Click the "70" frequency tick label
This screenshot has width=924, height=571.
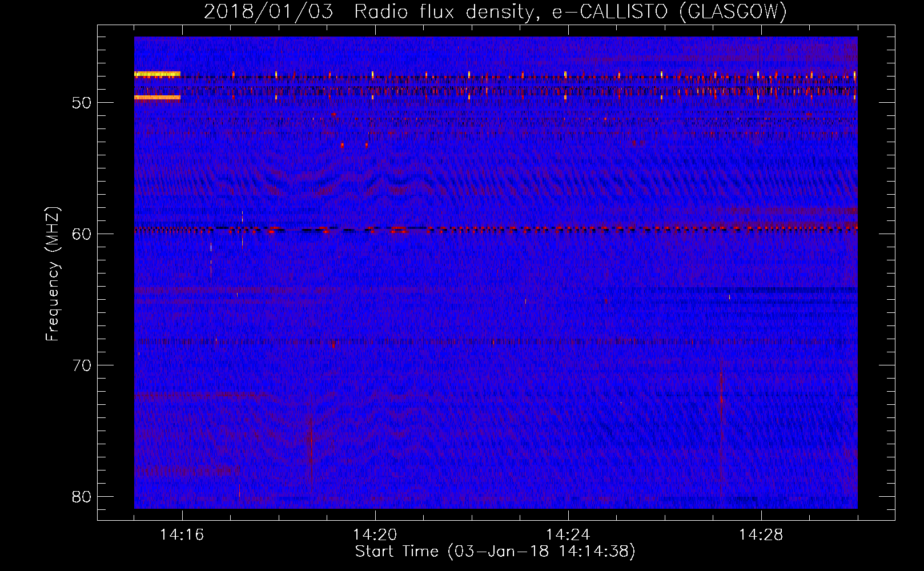click(82, 365)
